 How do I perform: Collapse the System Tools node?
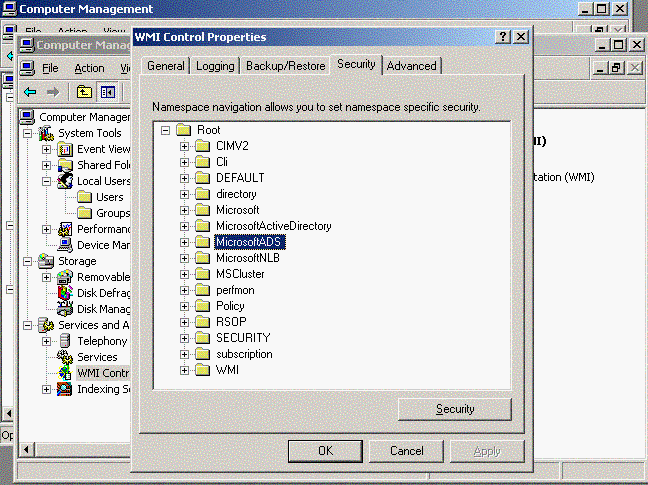click(27, 133)
